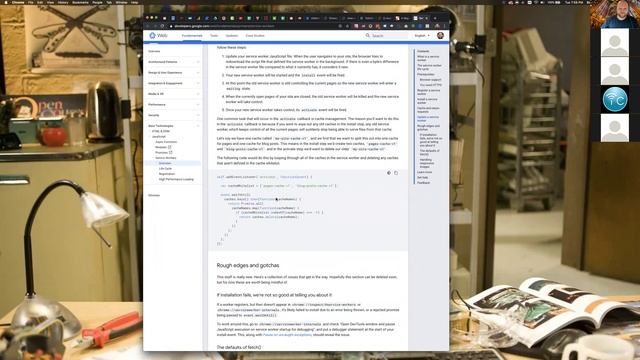640x360 pixels.
Task: Jump to 'What is a service worker' in contents
Action: pyautogui.click(x=429, y=58)
